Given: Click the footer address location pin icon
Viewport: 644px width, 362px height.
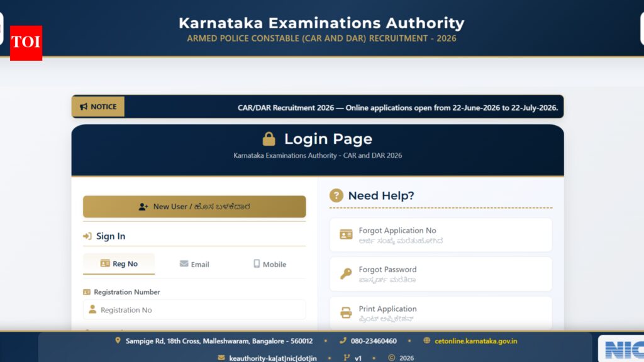Looking at the screenshot, I should [x=118, y=341].
